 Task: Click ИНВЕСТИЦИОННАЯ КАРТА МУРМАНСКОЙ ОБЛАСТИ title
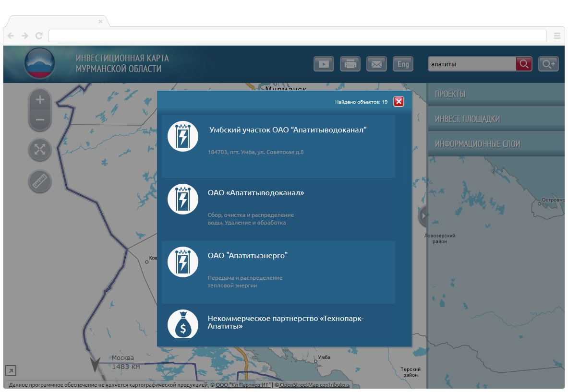tap(122, 63)
